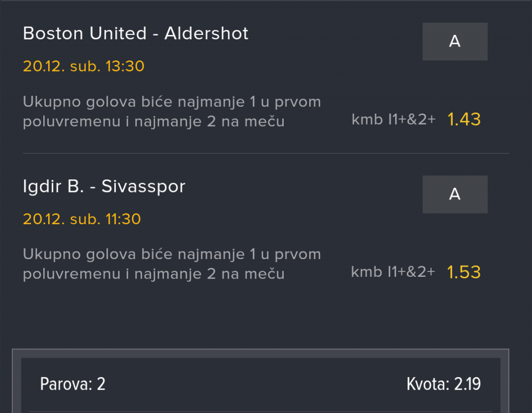Click the word Sivasspor in second match

tap(144, 186)
